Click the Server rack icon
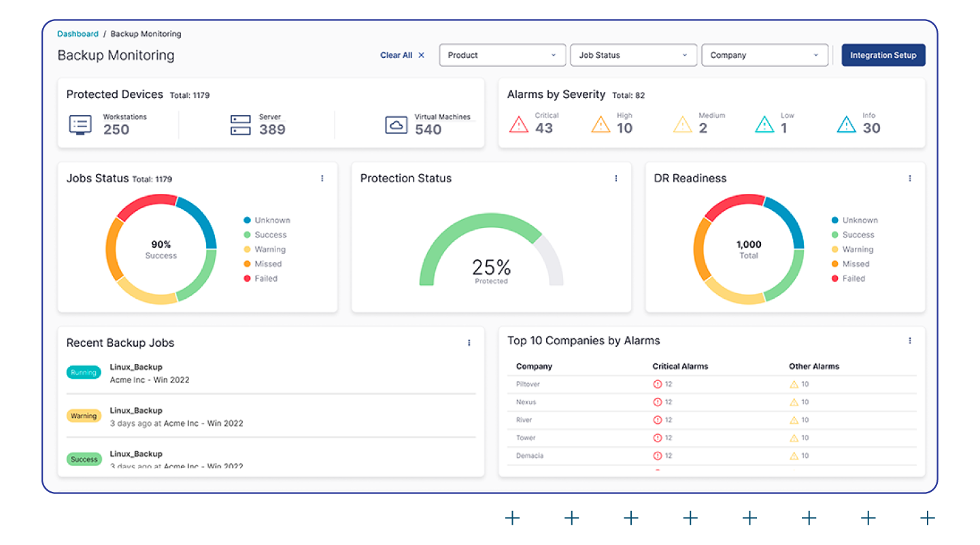 (241, 125)
